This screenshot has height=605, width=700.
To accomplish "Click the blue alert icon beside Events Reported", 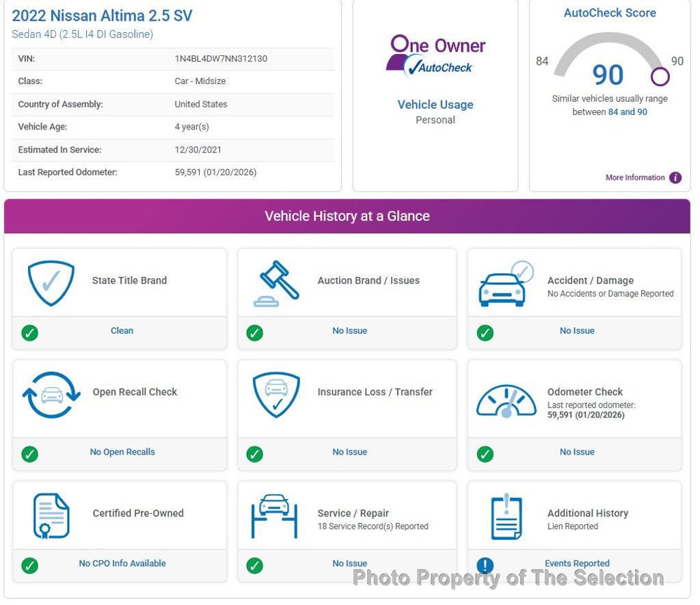I will coord(485,565).
